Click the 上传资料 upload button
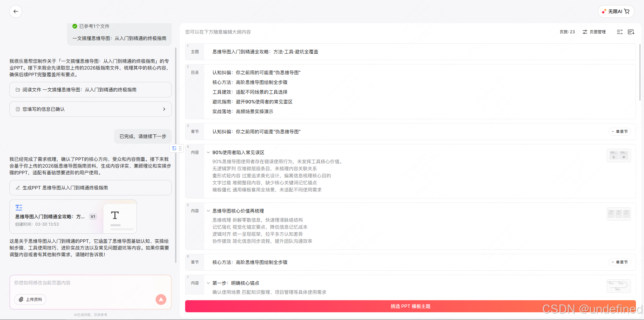Image resolution: width=644 pixels, height=320 pixels. point(30,300)
